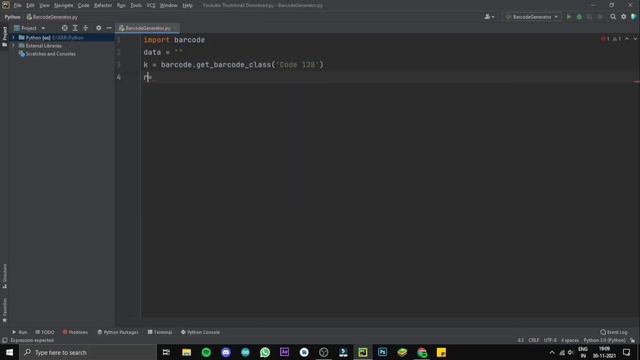Start debugging with the green bug icon
Image resolution: width=640 pixels, height=360 pixels.
(579, 17)
